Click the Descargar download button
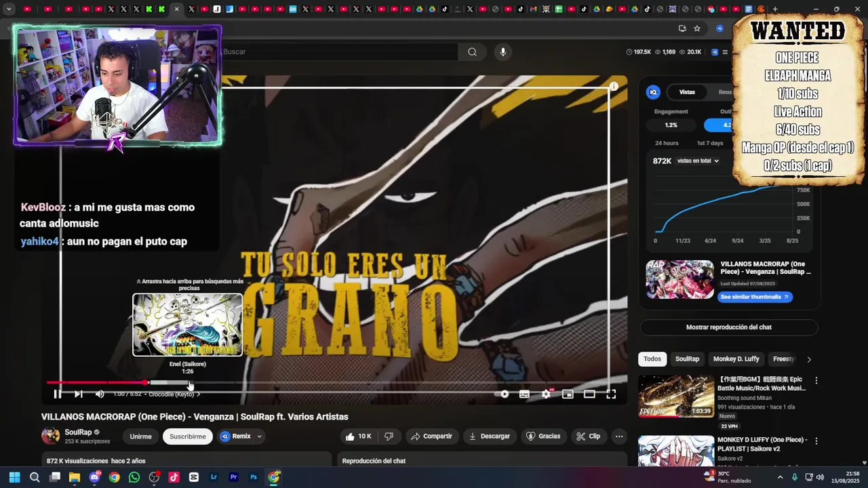This screenshot has width=868, height=488. (x=490, y=436)
